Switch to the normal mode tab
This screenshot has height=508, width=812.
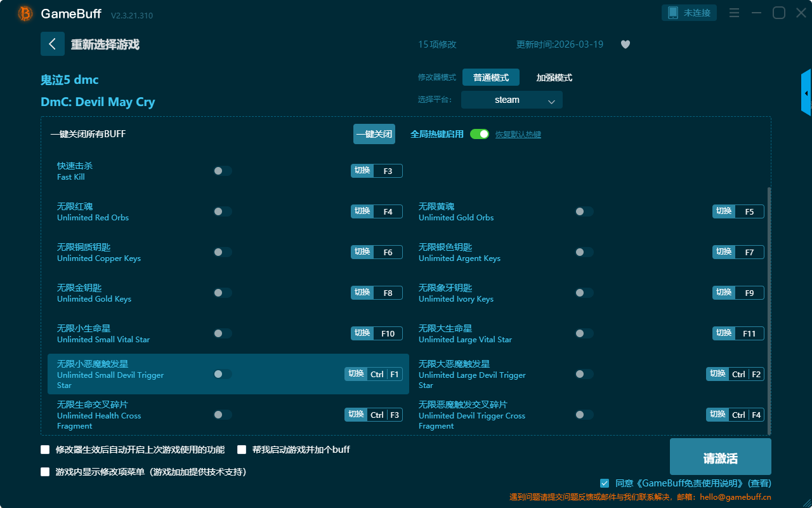click(x=490, y=77)
